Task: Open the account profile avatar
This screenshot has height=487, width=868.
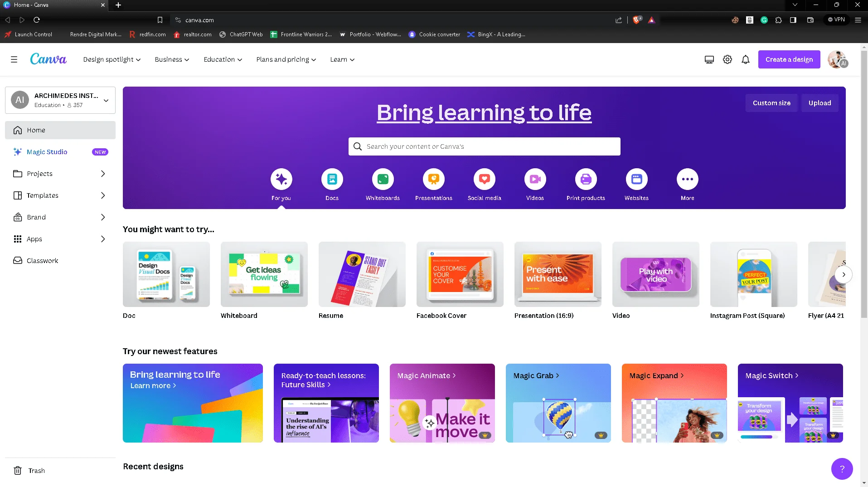Action: [x=837, y=59]
